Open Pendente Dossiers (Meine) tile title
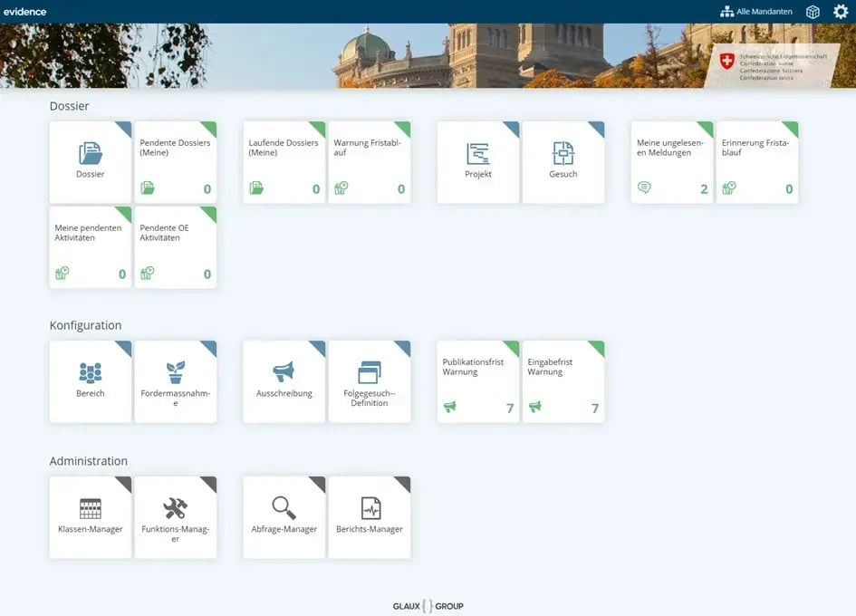This screenshot has height=616, width=856. tap(175, 148)
